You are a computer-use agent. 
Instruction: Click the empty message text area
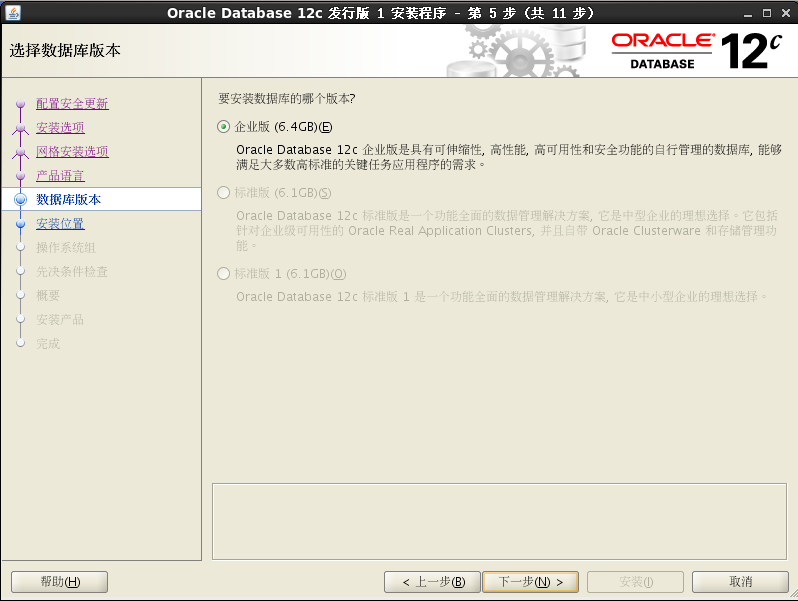499,522
